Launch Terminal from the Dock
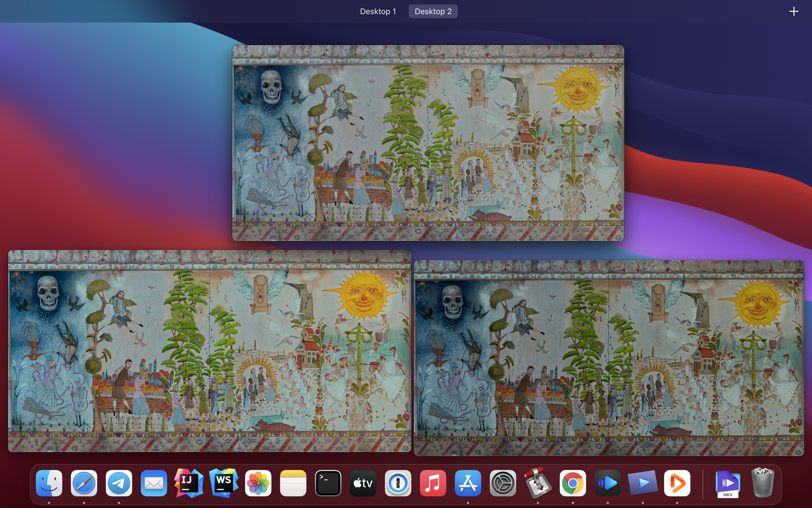This screenshot has width=812, height=508. [328, 483]
